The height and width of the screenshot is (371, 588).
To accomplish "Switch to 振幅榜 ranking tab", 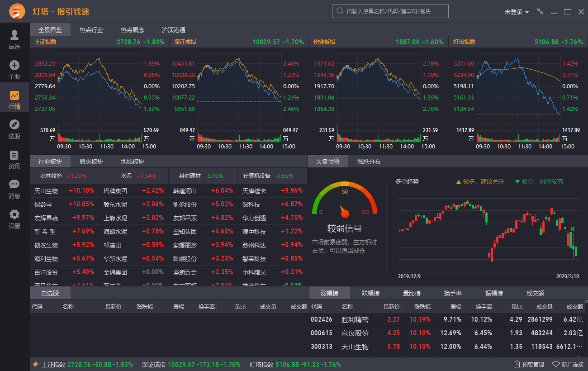I will (x=494, y=293).
